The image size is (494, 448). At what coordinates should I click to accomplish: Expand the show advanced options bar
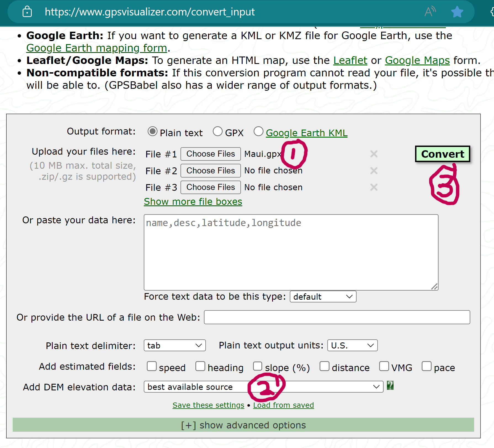tap(243, 425)
